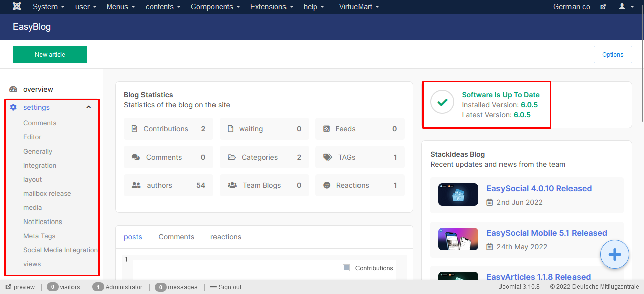The width and height of the screenshot is (644, 294).
Task: Click the green up-to-date checkmark icon
Action: pyautogui.click(x=442, y=102)
